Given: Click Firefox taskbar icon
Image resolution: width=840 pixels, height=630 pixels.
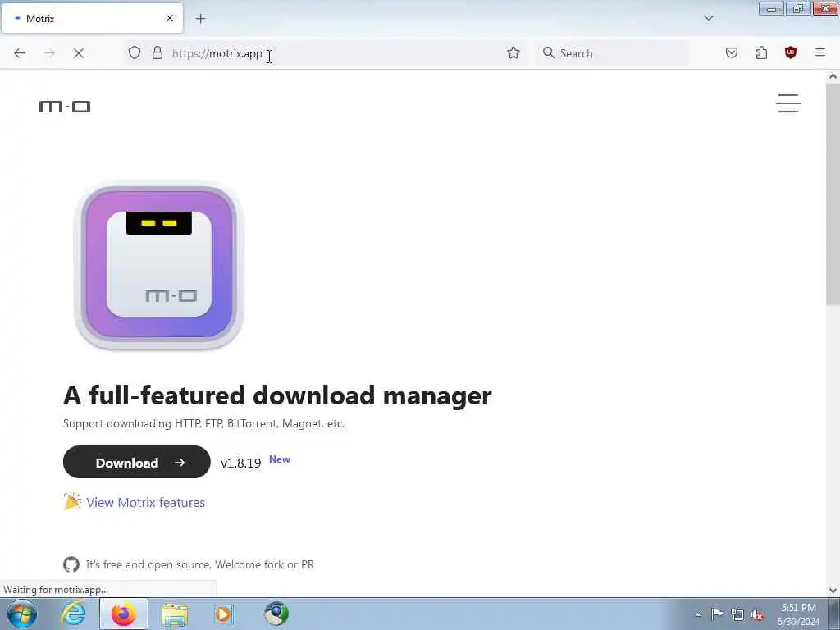Looking at the screenshot, I should (124, 614).
